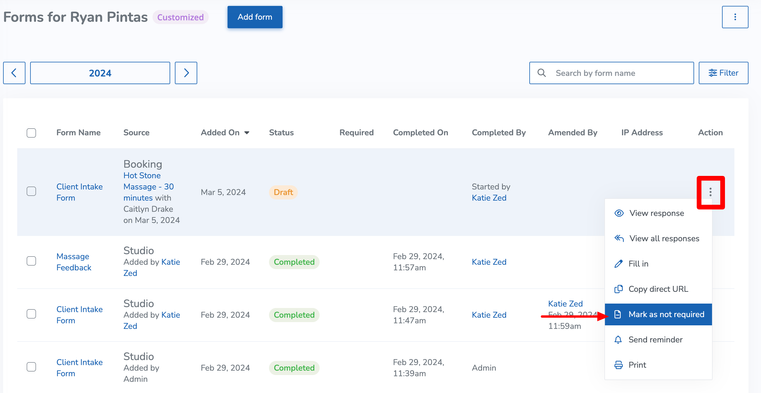Go to the previous year with left chevron
The height and width of the screenshot is (393, 761).
[x=14, y=73]
